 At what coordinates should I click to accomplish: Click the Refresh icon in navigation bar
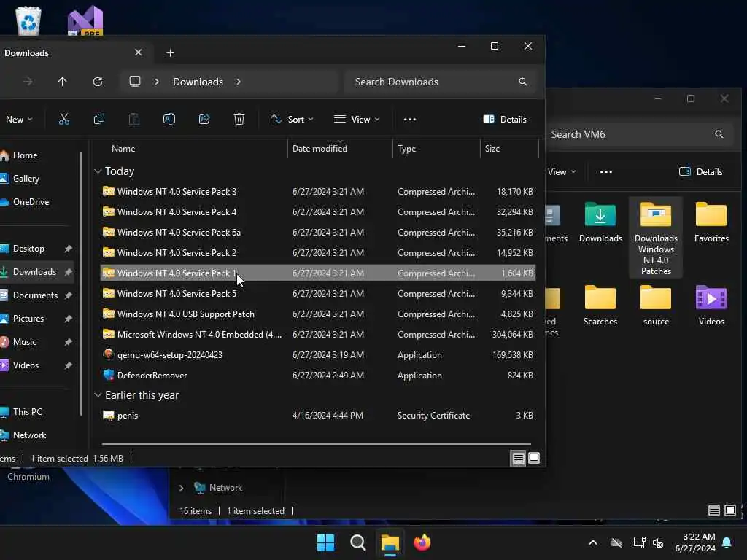pos(98,82)
